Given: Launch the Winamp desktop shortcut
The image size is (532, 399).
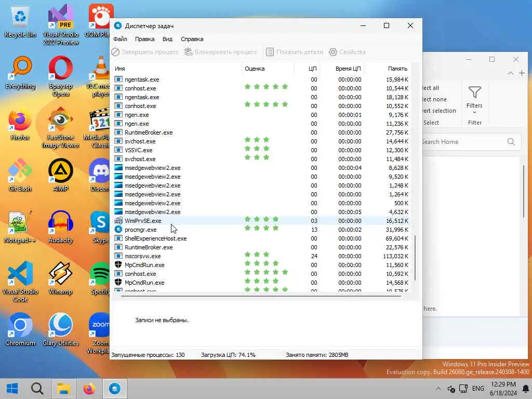Looking at the screenshot, I should [x=60, y=278].
